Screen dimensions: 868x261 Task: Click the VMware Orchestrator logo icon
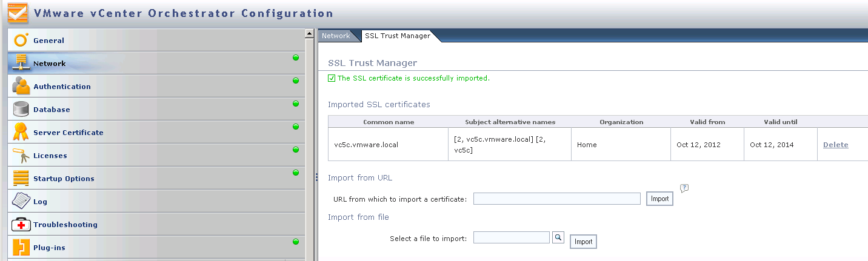click(x=18, y=13)
